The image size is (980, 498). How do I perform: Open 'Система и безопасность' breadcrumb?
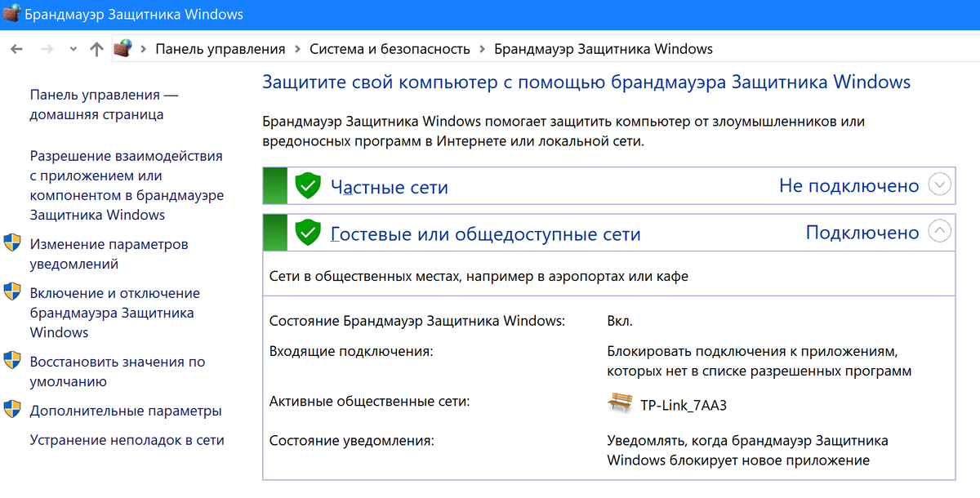click(390, 49)
